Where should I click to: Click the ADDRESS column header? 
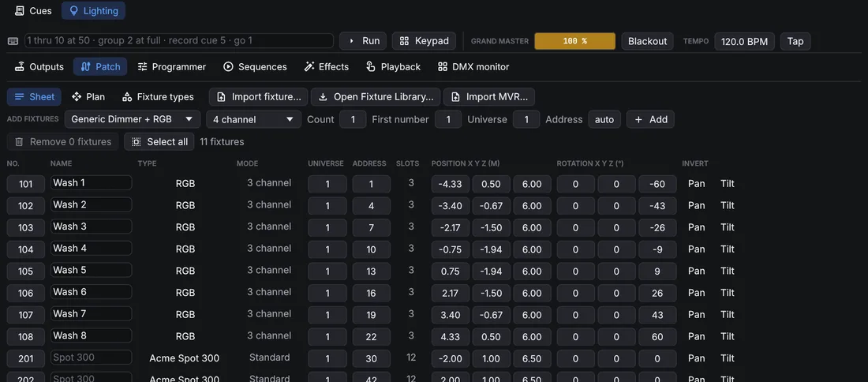(x=369, y=163)
